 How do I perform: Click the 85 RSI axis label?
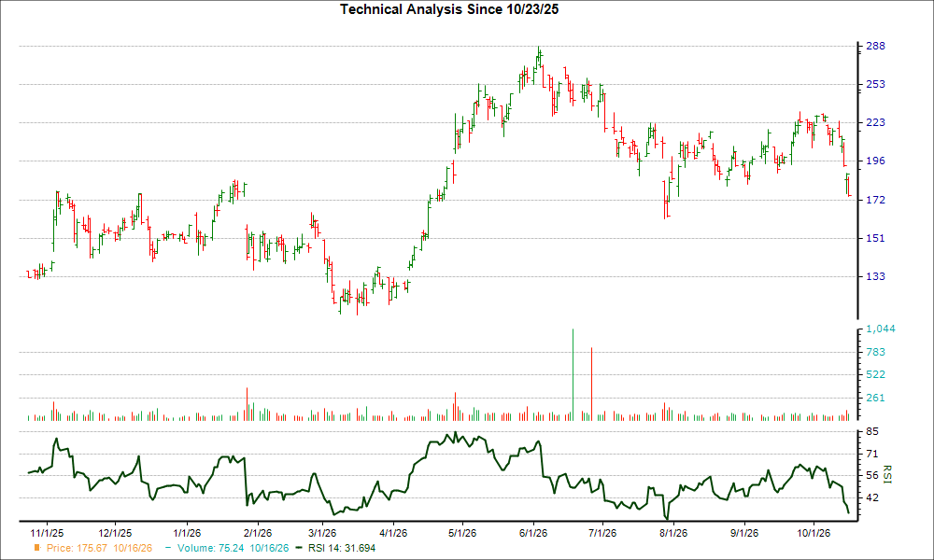(872, 431)
